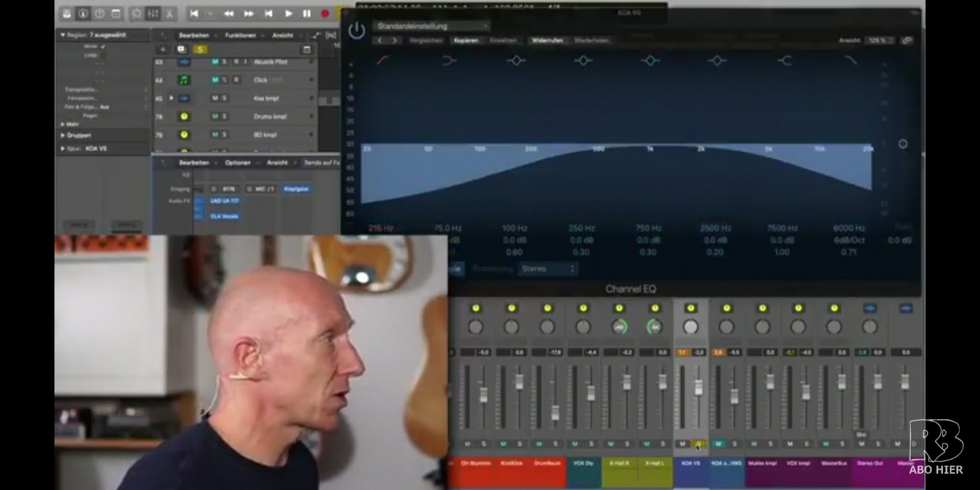Screen dimensions: 980x490
Task: Click the Widerrufen button
Action: [548, 40]
